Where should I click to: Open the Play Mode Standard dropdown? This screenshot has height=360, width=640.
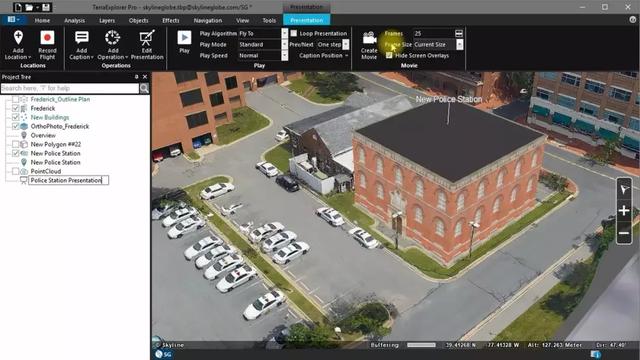point(284,44)
